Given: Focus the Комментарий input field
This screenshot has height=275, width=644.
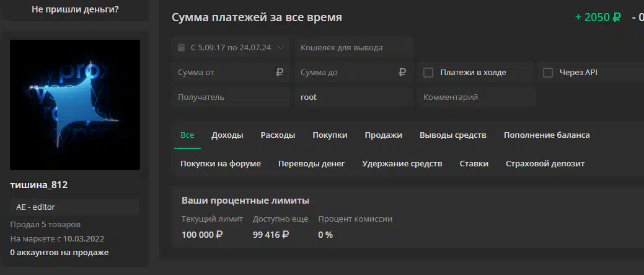Looking at the screenshot, I should click(x=476, y=97).
